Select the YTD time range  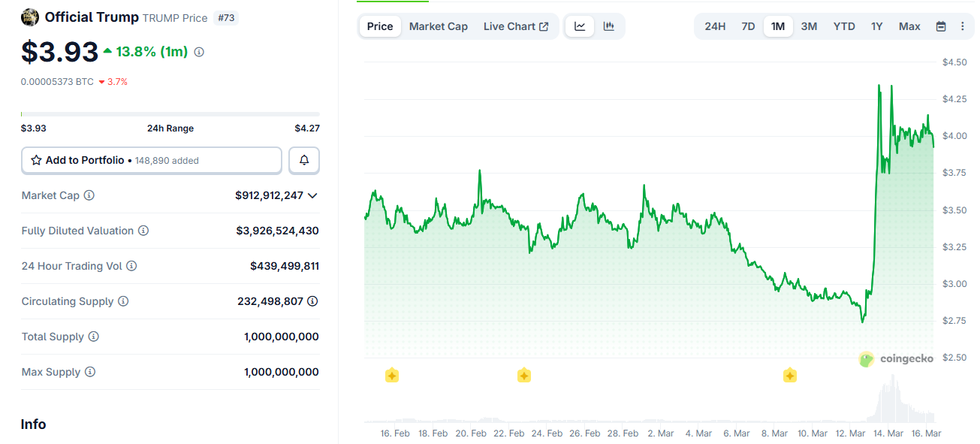(843, 26)
